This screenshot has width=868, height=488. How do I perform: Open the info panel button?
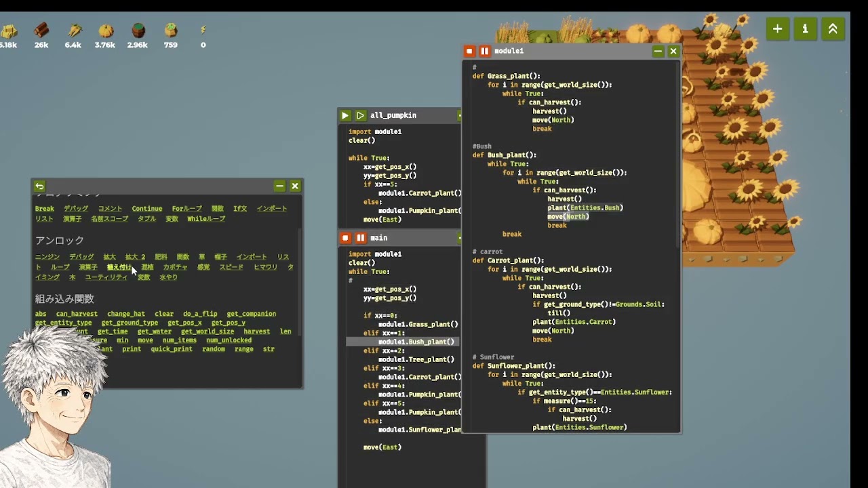tap(806, 28)
